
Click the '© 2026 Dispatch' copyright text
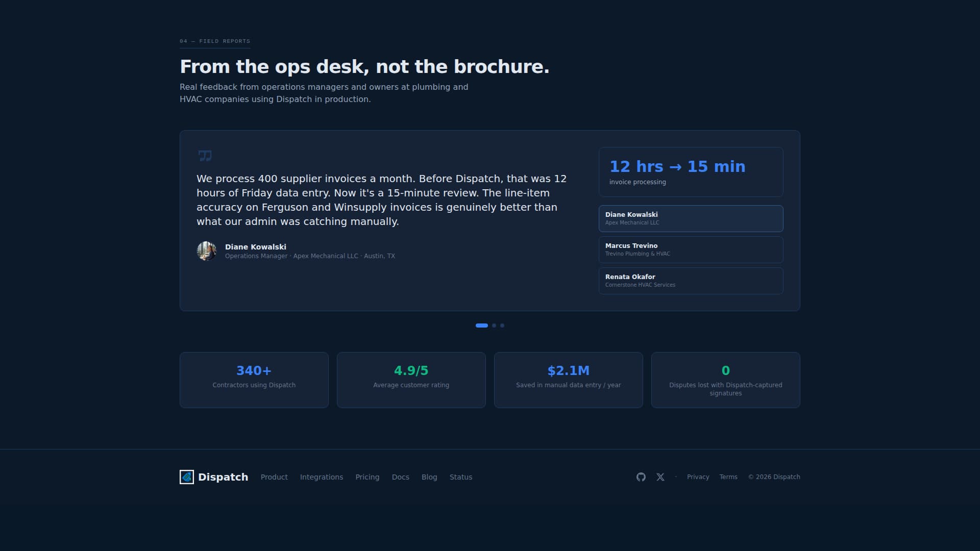click(774, 477)
